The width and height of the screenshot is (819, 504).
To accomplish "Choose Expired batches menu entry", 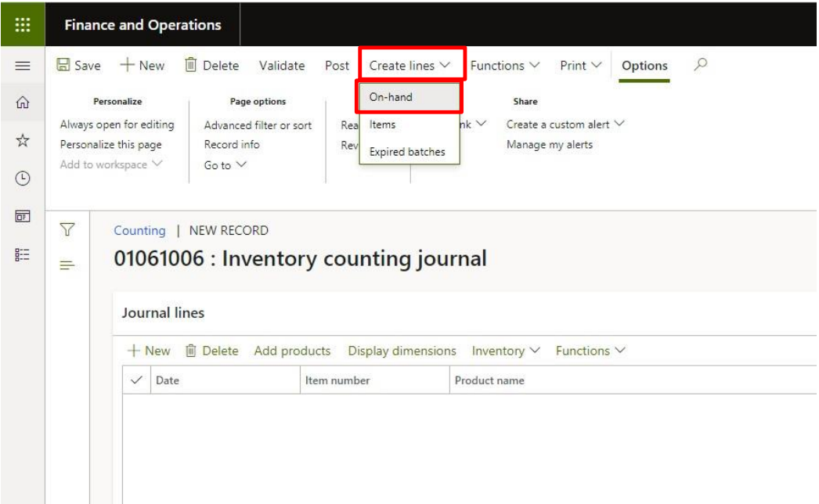I will 406,152.
